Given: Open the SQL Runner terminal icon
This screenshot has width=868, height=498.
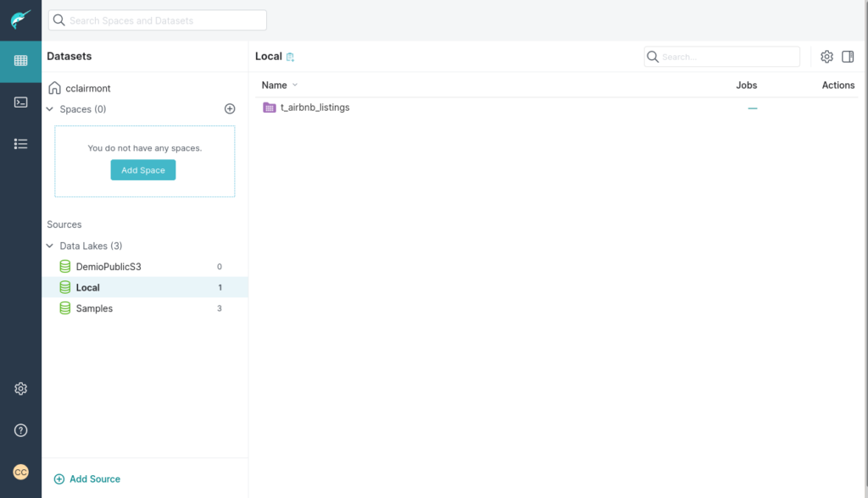Looking at the screenshot, I should tap(20, 102).
